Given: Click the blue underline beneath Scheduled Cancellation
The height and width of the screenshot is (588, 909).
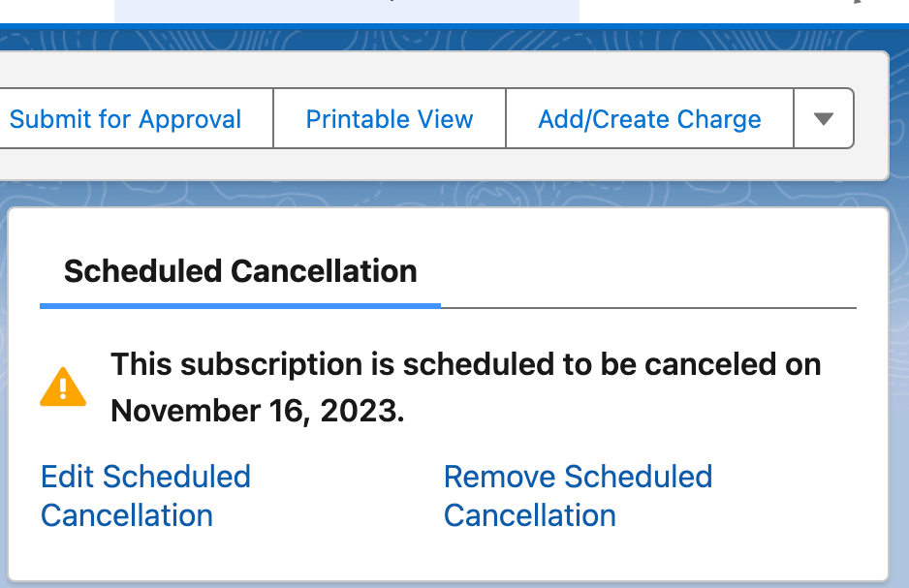Looking at the screenshot, I should coord(240,305).
